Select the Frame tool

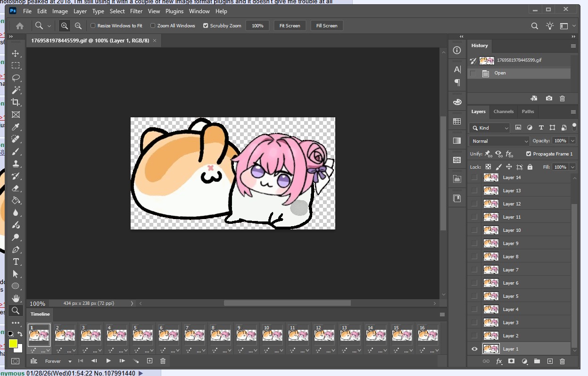click(16, 114)
